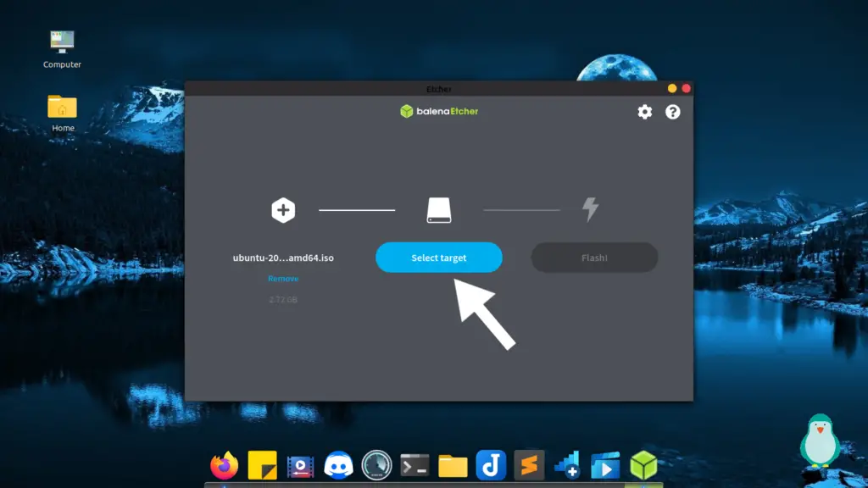868x488 pixels.
Task: Click the 2.72 GB image size text
Action: coord(283,299)
